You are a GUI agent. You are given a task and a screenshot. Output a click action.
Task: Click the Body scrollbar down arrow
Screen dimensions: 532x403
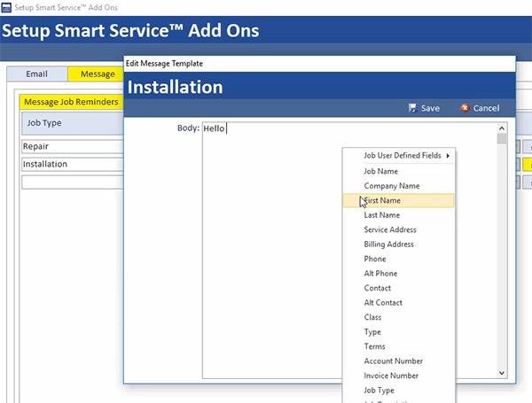coord(502,373)
